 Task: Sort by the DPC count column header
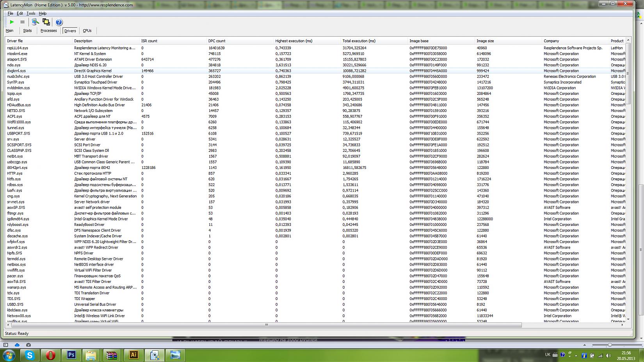click(x=240, y=41)
